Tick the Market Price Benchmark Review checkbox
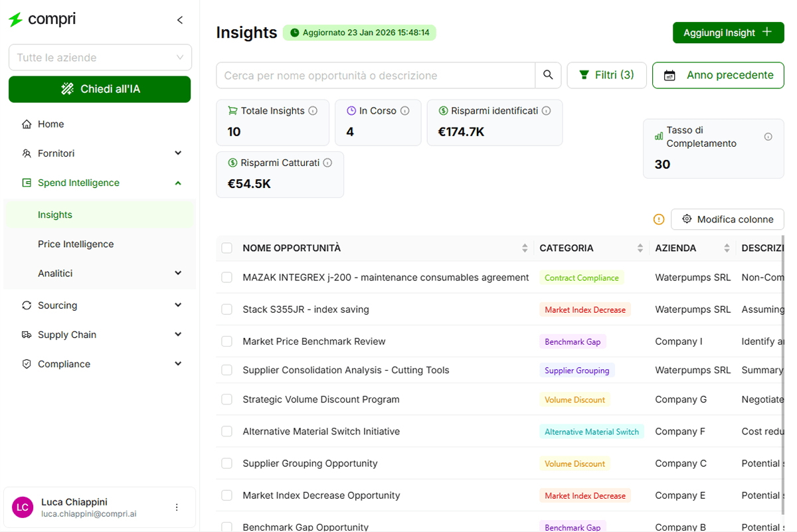 (x=227, y=341)
